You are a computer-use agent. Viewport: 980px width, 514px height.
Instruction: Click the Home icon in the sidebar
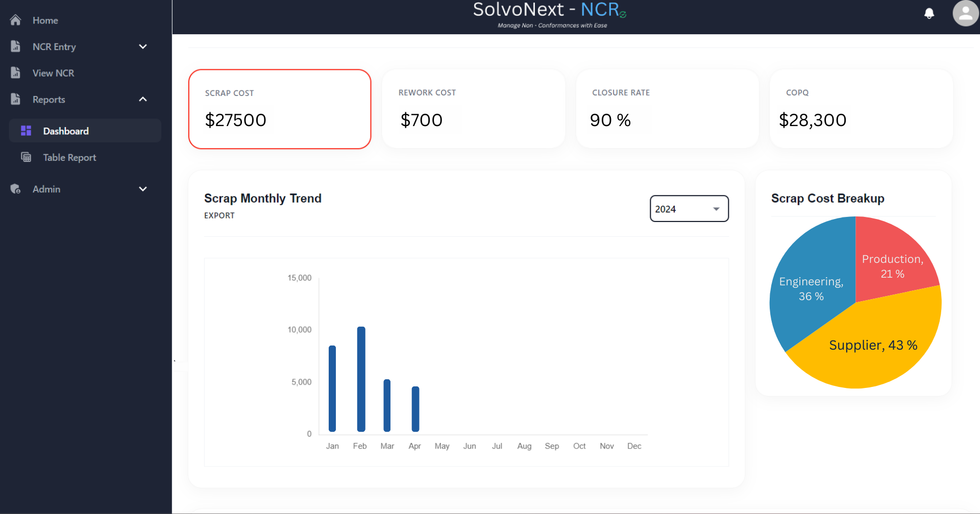coord(15,20)
